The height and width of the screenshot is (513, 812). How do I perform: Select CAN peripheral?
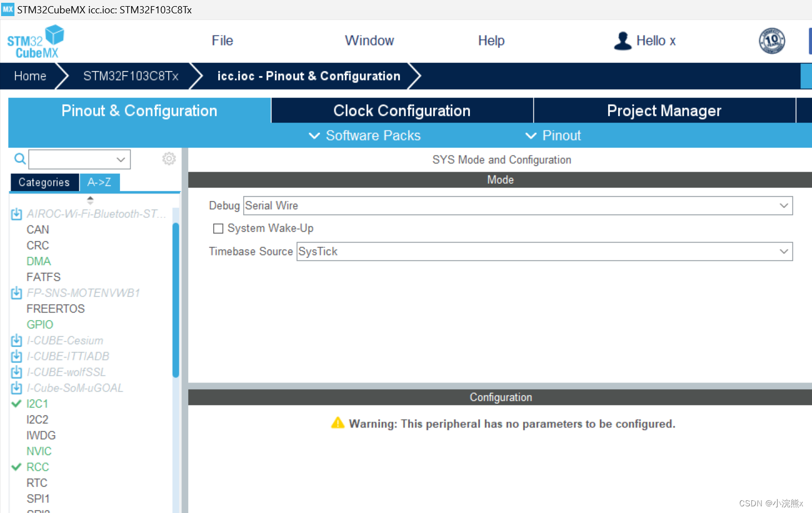click(38, 229)
